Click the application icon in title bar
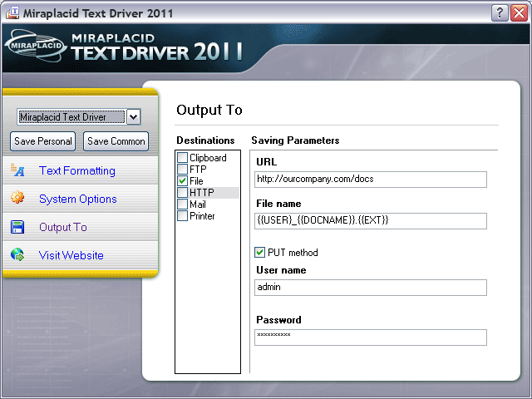 [12, 13]
